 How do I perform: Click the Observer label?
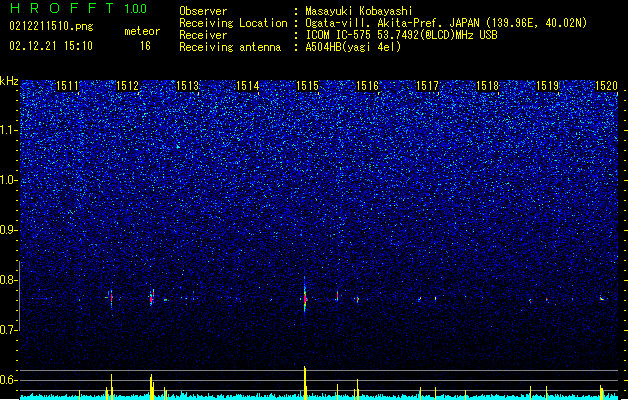[x=203, y=11]
